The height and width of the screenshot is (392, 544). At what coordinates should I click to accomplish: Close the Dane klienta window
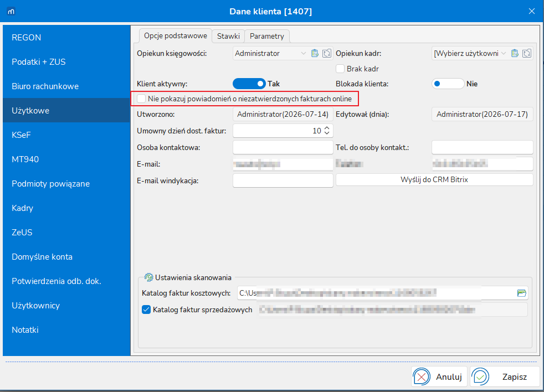click(x=531, y=12)
